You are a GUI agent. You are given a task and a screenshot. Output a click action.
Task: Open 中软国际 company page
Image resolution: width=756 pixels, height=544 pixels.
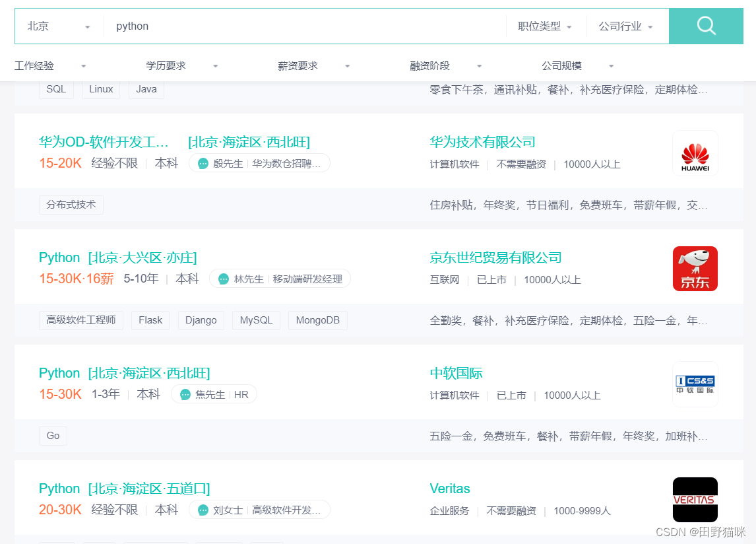click(456, 373)
